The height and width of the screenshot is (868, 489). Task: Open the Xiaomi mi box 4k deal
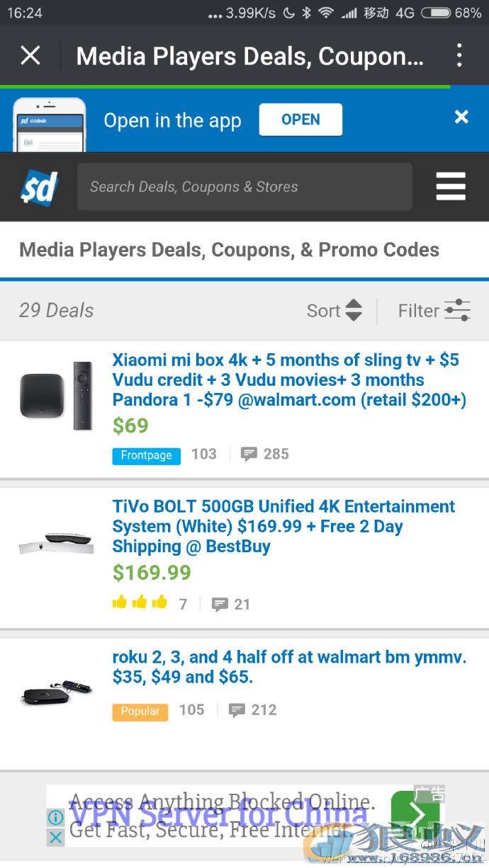point(288,379)
